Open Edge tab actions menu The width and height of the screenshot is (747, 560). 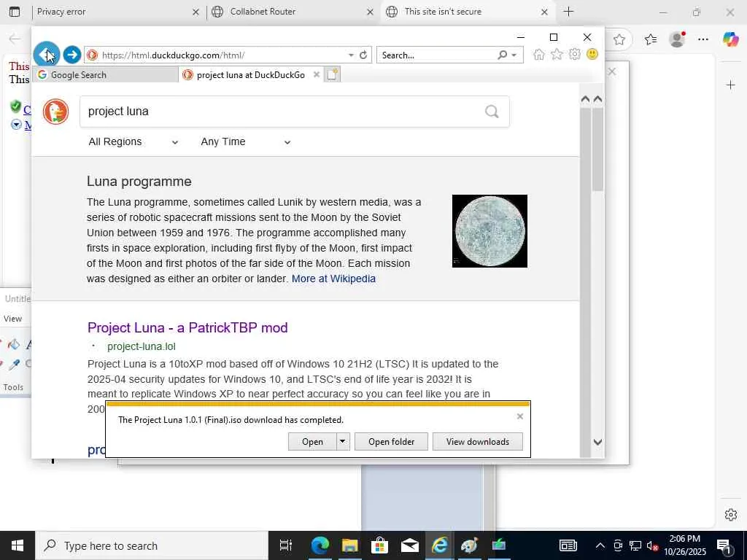tap(15, 12)
